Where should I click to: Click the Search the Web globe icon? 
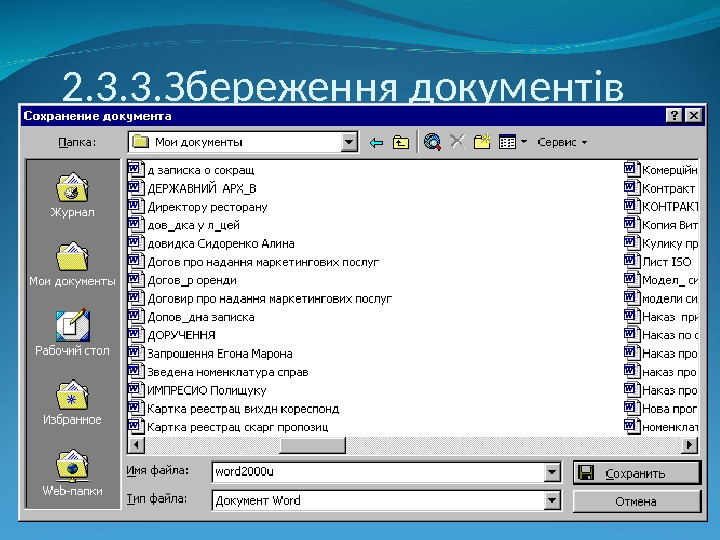coord(432,142)
